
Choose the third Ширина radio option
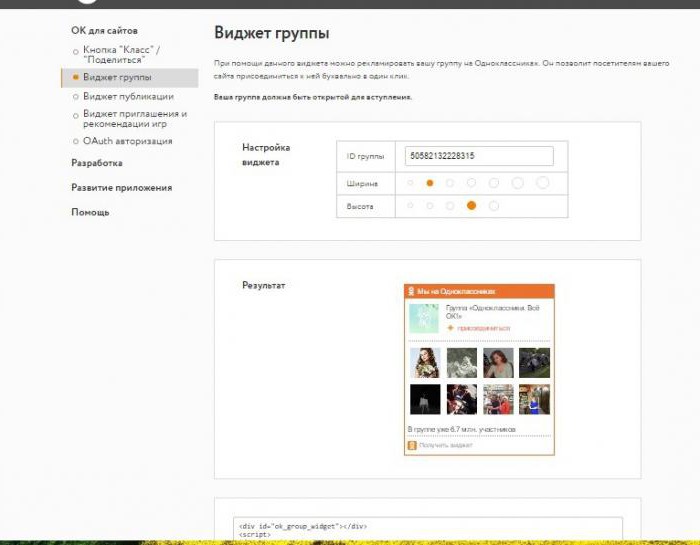[450, 183]
